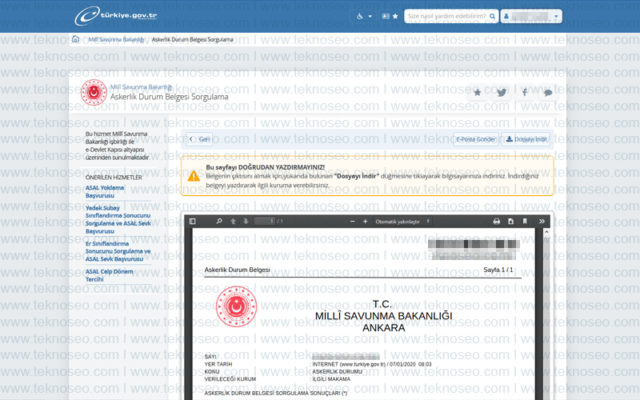This screenshot has width=640, height=400.
Task: Click the PDF viewer bookmark icon
Action: 525,221
